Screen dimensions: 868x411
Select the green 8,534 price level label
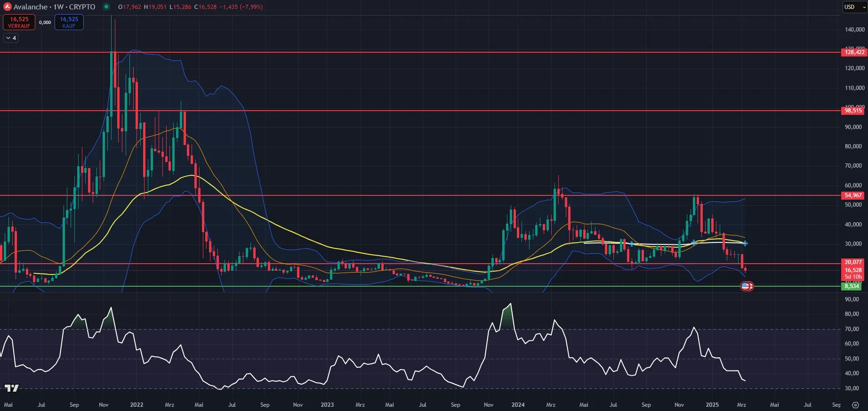coord(851,286)
